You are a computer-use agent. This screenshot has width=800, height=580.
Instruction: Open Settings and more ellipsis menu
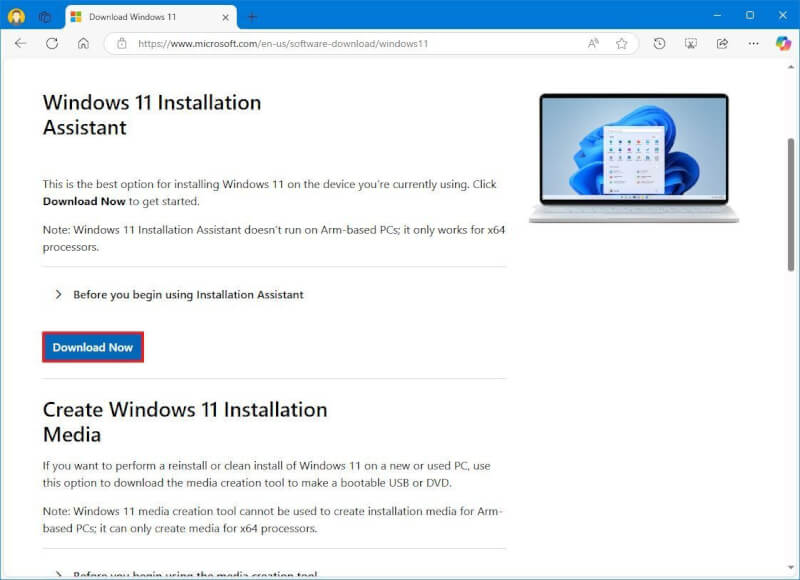(754, 43)
